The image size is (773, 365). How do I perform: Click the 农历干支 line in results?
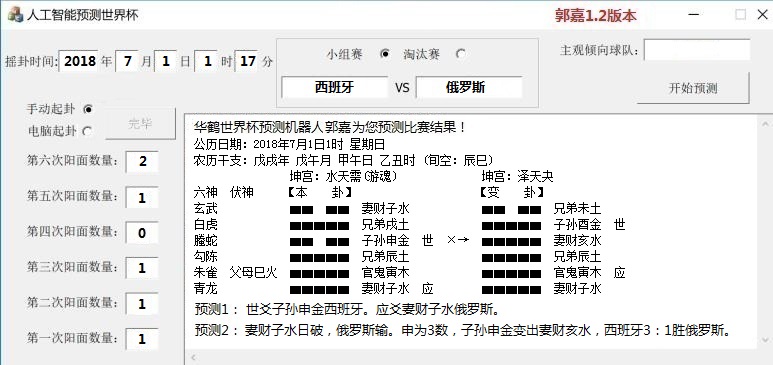click(x=344, y=160)
